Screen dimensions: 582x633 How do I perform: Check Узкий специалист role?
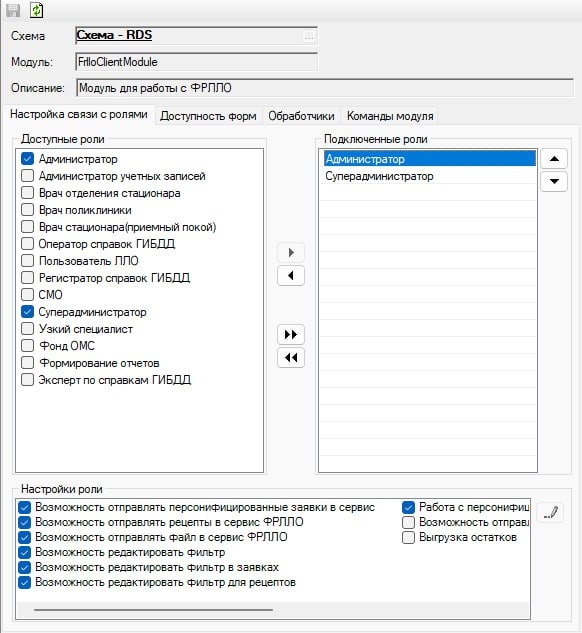tap(27, 329)
